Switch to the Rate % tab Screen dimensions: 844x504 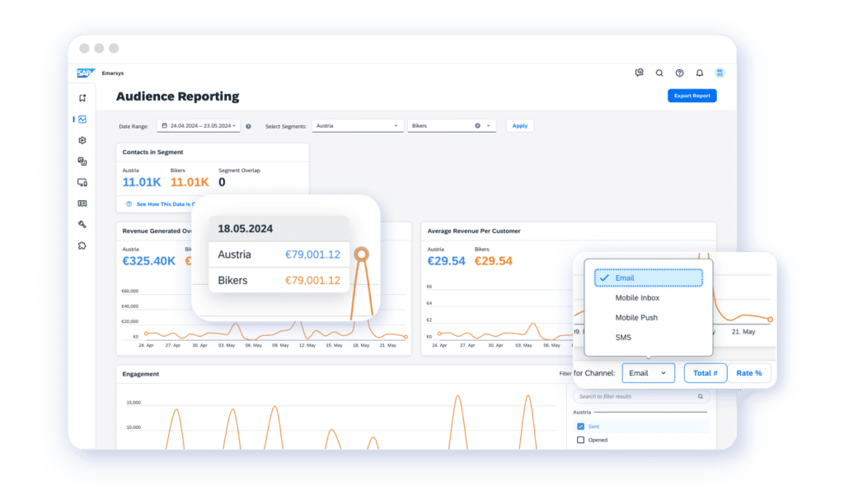(x=748, y=372)
